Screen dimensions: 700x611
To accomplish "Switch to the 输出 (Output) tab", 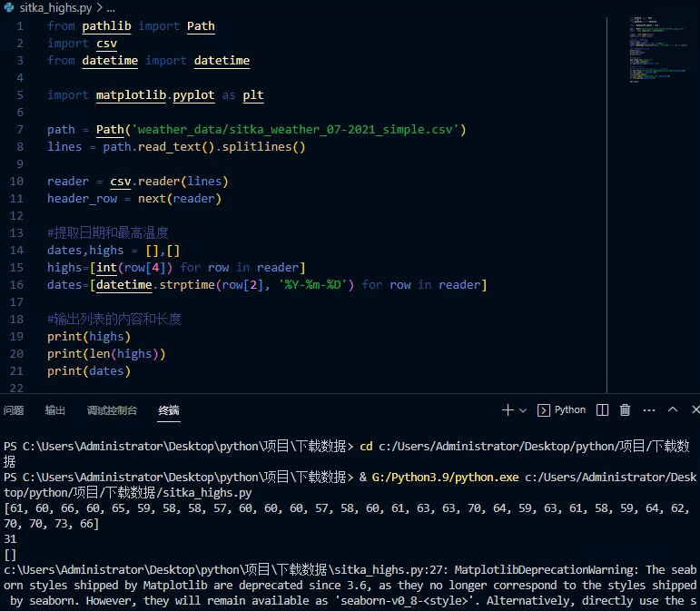I will [55, 410].
